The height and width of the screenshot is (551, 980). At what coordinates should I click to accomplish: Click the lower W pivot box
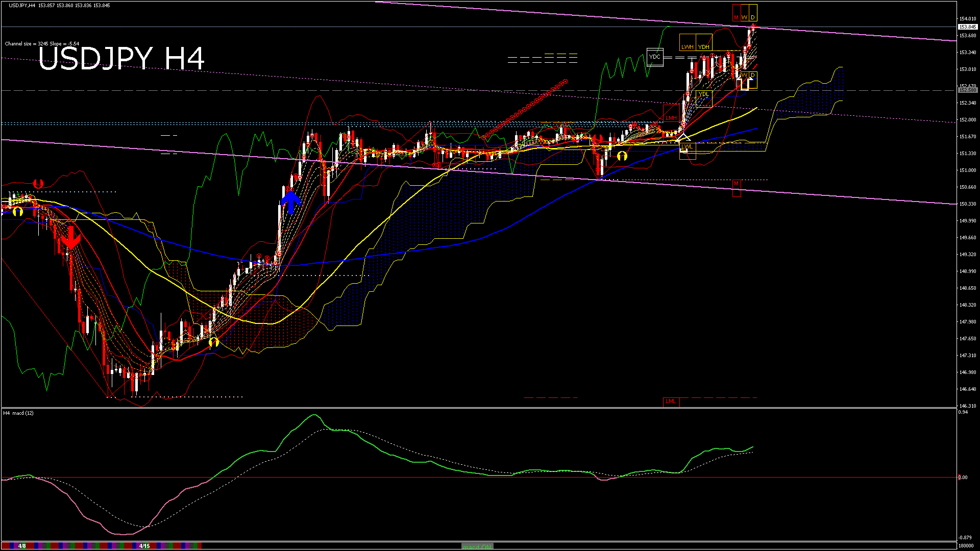(x=745, y=81)
